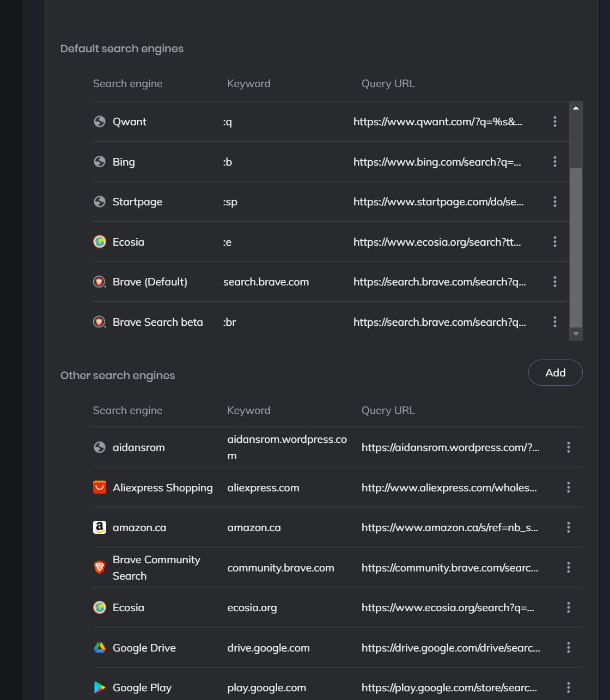This screenshot has height=700, width=610.
Task: Open more actions for Brave Search beta
Action: tap(554, 322)
